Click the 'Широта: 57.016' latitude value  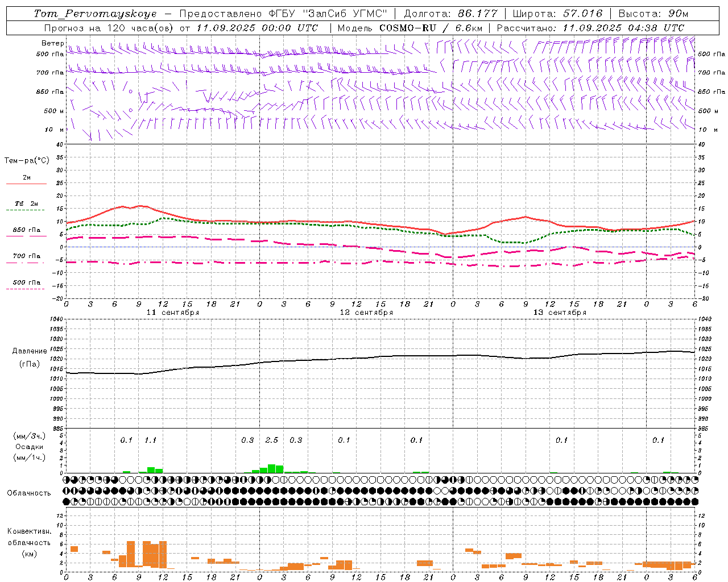tap(557, 14)
